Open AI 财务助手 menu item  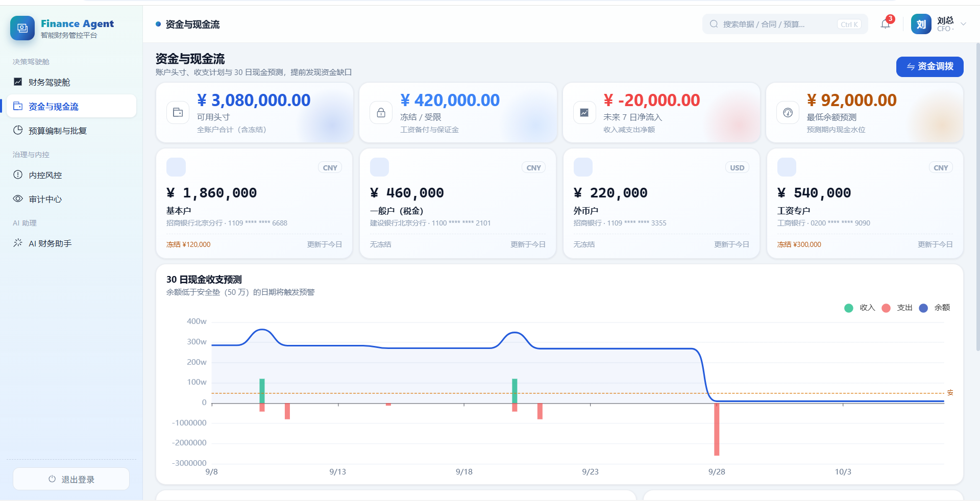[x=71, y=243]
